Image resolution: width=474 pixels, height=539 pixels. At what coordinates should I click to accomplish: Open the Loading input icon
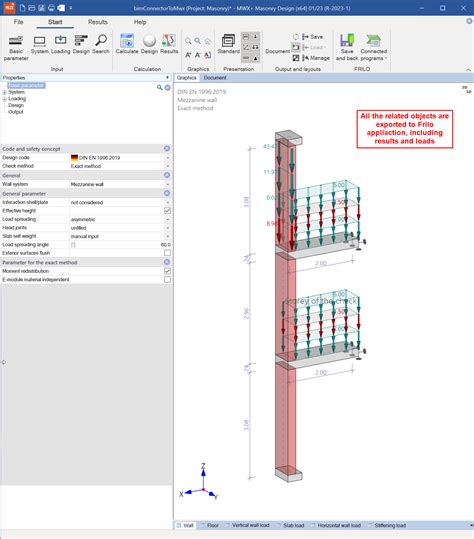(60, 45)
